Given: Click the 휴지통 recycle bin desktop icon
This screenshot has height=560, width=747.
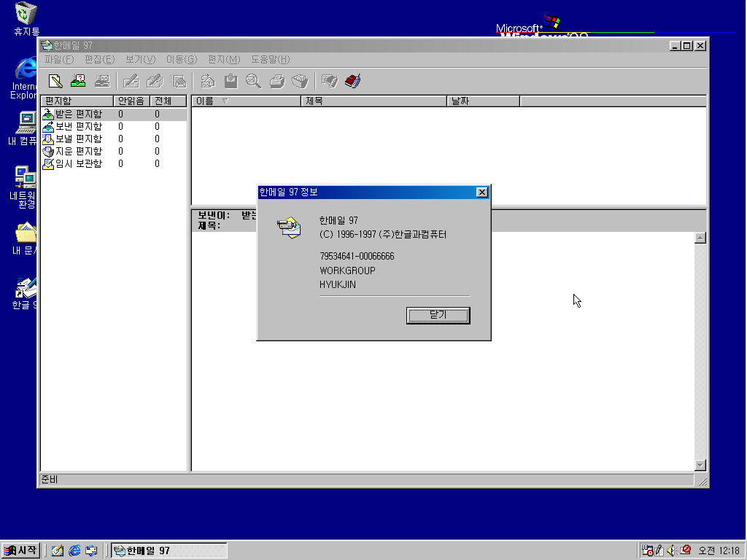Looking at the screenshot, I should (26, 19).
